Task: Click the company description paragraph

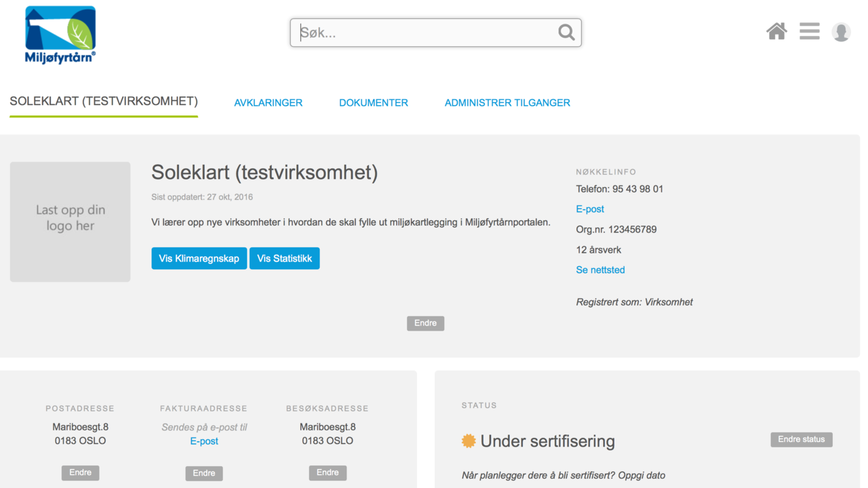Action: point(351,222)
